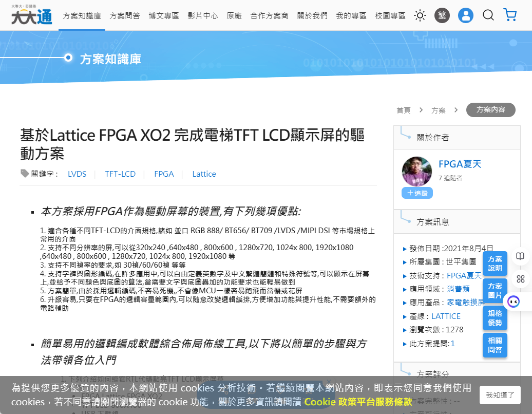532x414 pixels.
Task: Open the 關於我們 menu
Action: [312, 16]
